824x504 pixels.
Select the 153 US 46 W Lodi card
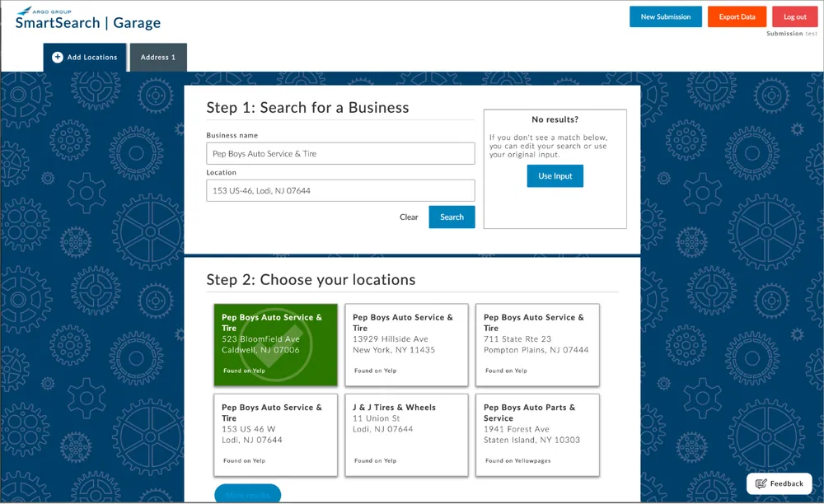[x=275, y=435]
